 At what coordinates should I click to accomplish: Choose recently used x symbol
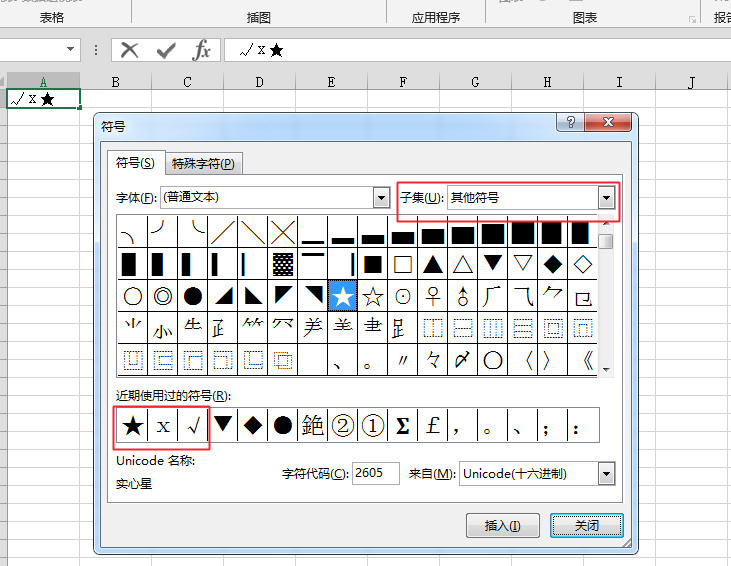(163, 425)
